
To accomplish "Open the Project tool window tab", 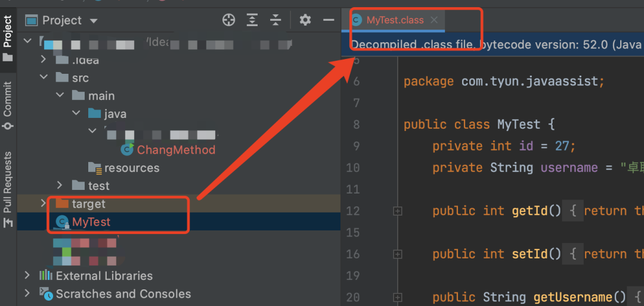I will pyautogui.click(x=7, y=39).
